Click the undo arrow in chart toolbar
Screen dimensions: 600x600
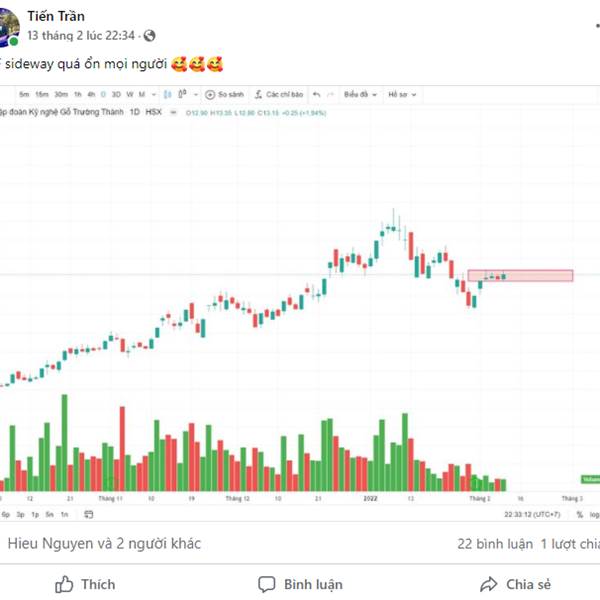[x=316, y=94]
